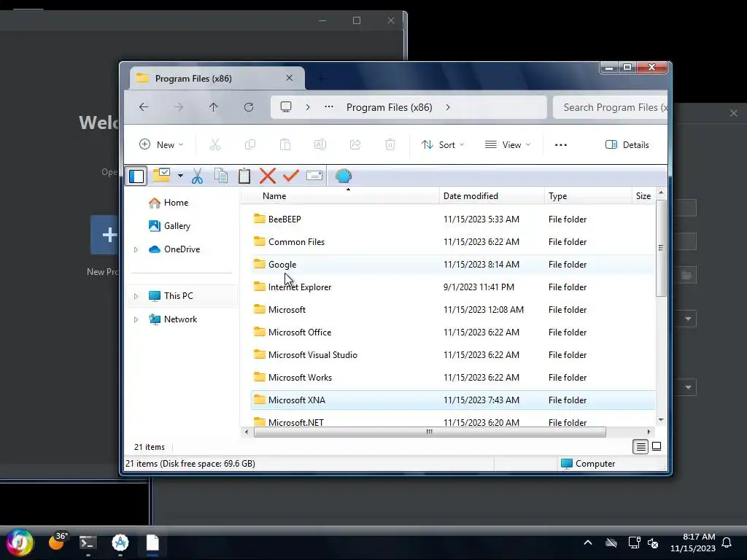The image size is (747, 560).
Task: Toggle the navigation pane button
Action: point(136,176)
